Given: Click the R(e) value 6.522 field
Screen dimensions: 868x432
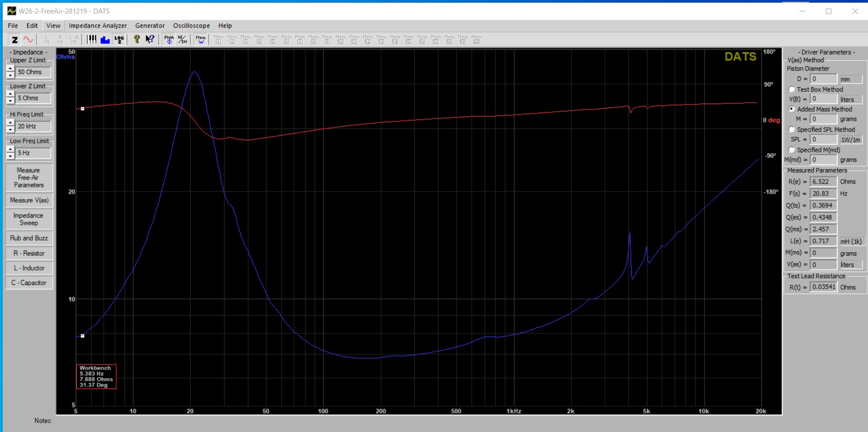Looking at the screenshot, I should 823,181.
